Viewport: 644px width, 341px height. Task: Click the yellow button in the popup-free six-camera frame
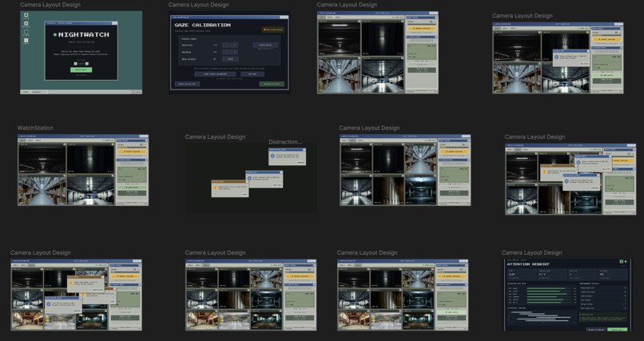(x=454, y=152)
